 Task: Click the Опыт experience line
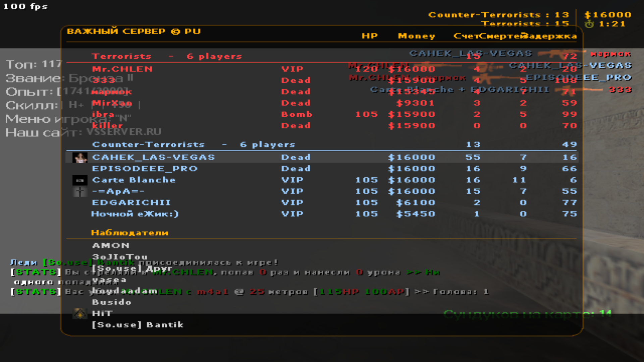coord(67,92)
